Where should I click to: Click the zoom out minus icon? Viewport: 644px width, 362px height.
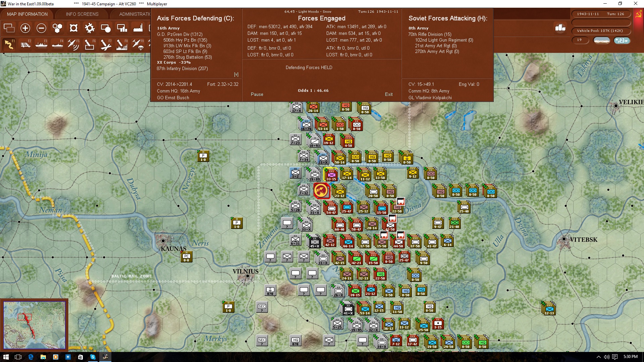click(x=41, y=28)
